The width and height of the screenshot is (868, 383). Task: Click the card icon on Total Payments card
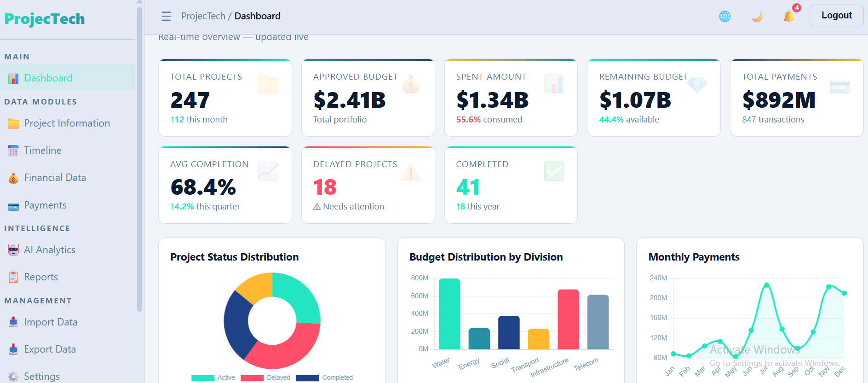[839, 86]
